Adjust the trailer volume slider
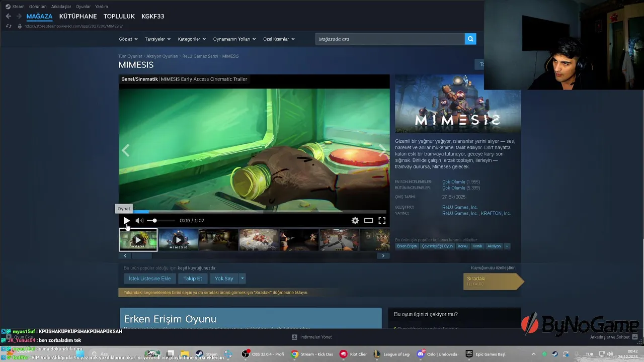644x362 pixels. 161,220
